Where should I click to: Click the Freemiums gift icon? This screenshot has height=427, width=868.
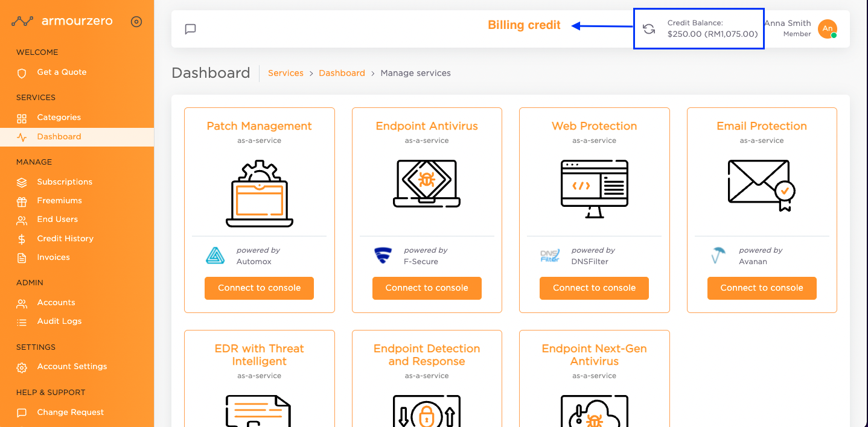point(22,201)
